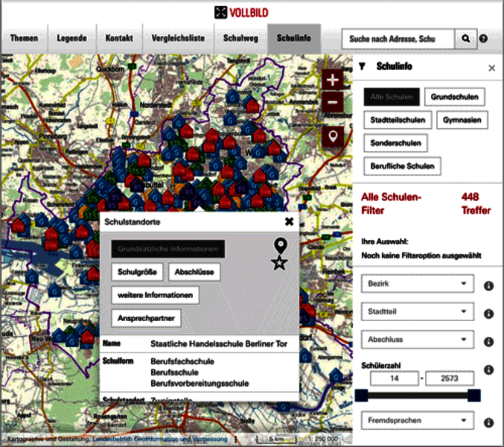The image size is (504, 447).
Task: Click info icon next to Bezirk
Action: coord(489,285)
